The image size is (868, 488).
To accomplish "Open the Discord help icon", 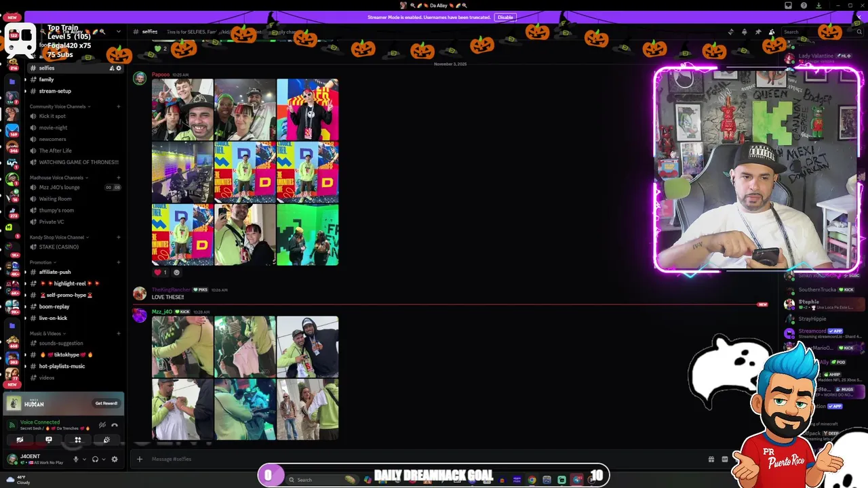I will coord(804,5).
